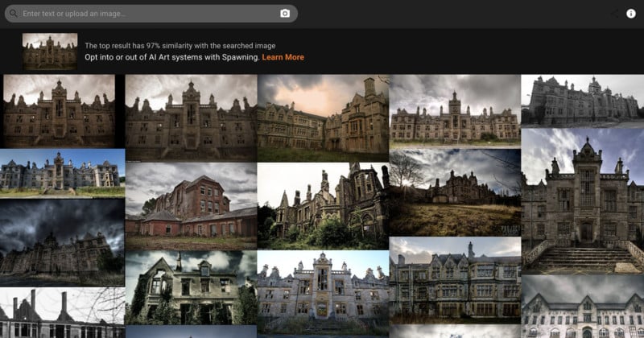
Task: Open the dark stormy-sky mansion photo
Action: pyautogui.click(x=63, y=242)
